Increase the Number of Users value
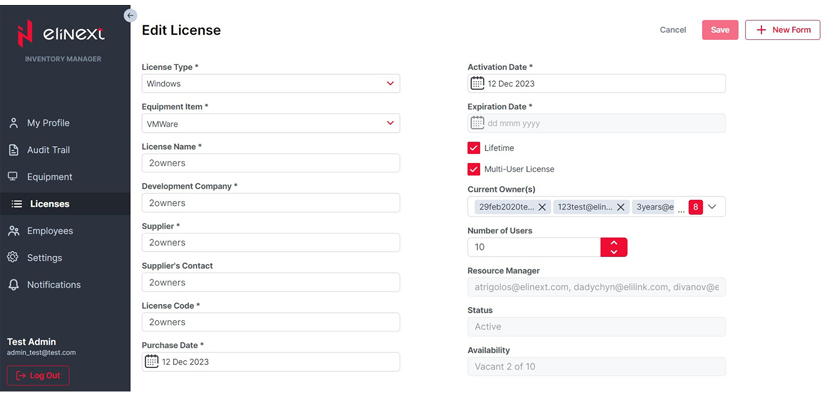Viewport: 834px width, 396px height. click(614, 242)
